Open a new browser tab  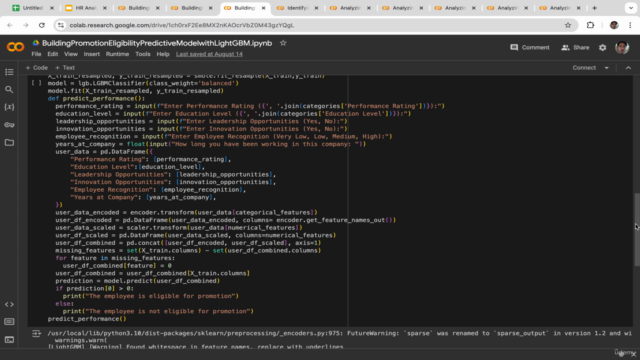pos(594,8)
